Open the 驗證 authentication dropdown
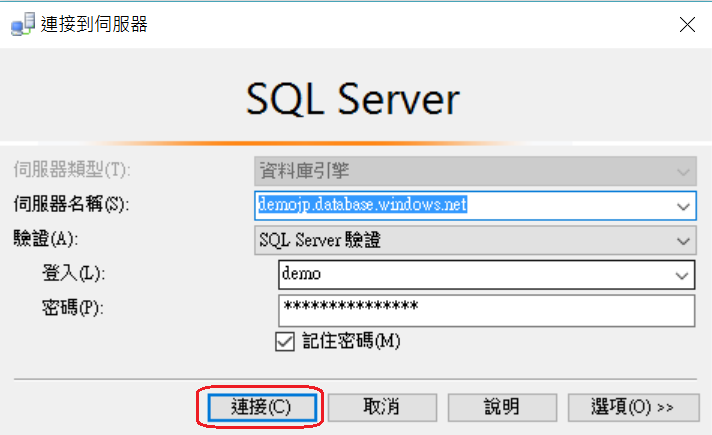 [475, 240]
